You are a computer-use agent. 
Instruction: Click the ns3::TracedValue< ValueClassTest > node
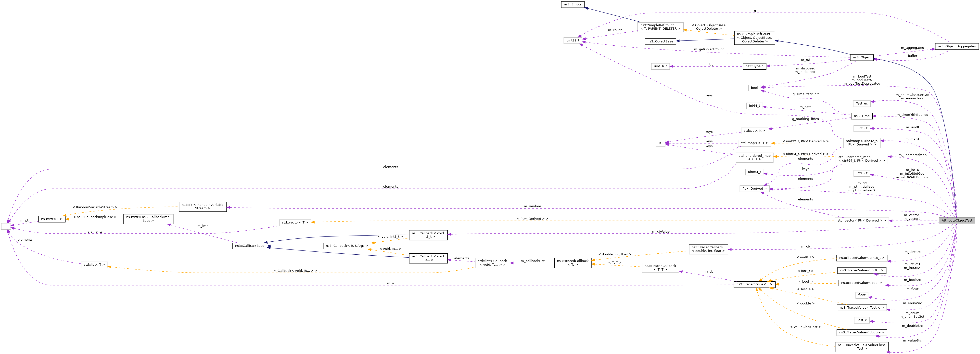click(x=861, y=347)
